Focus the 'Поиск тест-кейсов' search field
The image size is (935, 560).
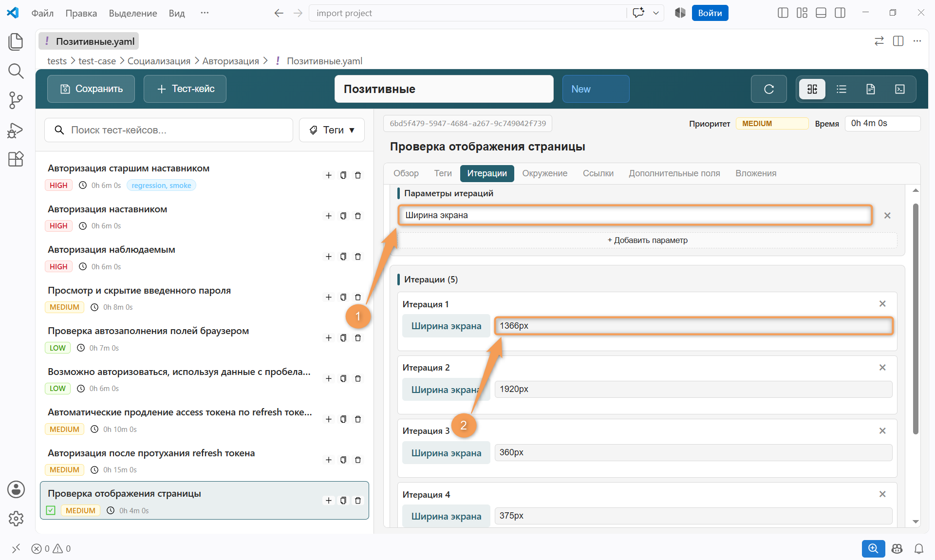(x=168, y=130)
